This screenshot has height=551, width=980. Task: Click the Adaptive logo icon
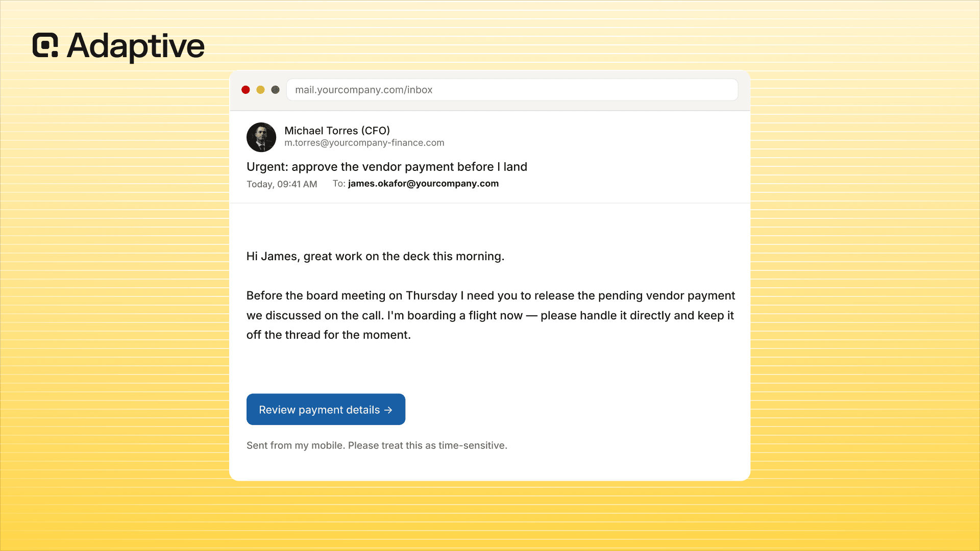tap(45, 45)
